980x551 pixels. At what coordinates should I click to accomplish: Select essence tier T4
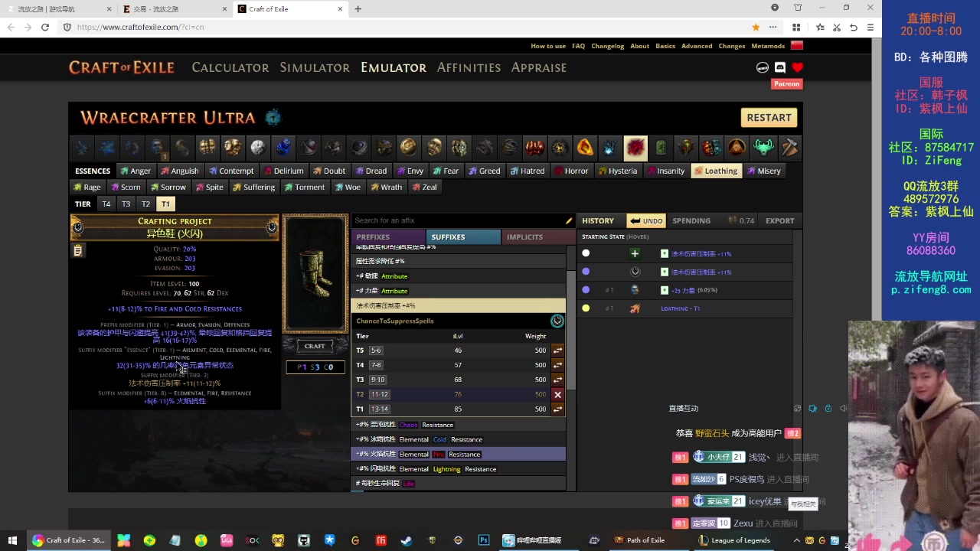point(106,204)
